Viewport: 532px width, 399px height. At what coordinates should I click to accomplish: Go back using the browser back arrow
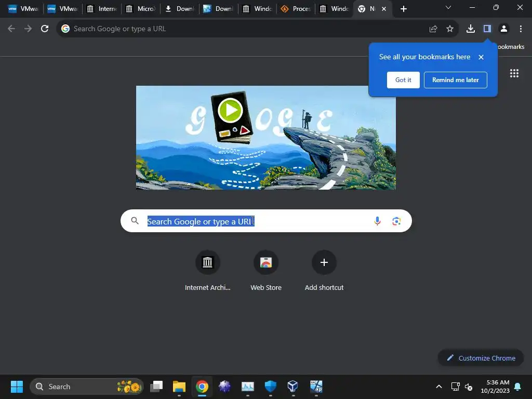(11, 29)
